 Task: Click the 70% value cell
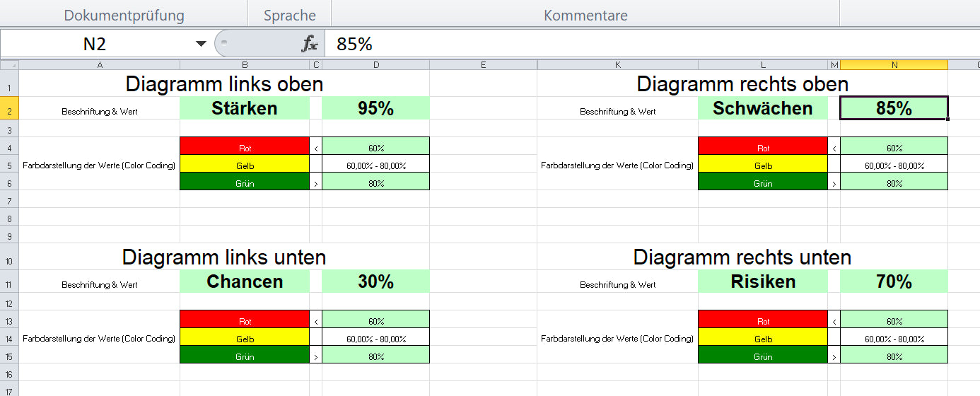pyautogui.click(x=894, y=281)
